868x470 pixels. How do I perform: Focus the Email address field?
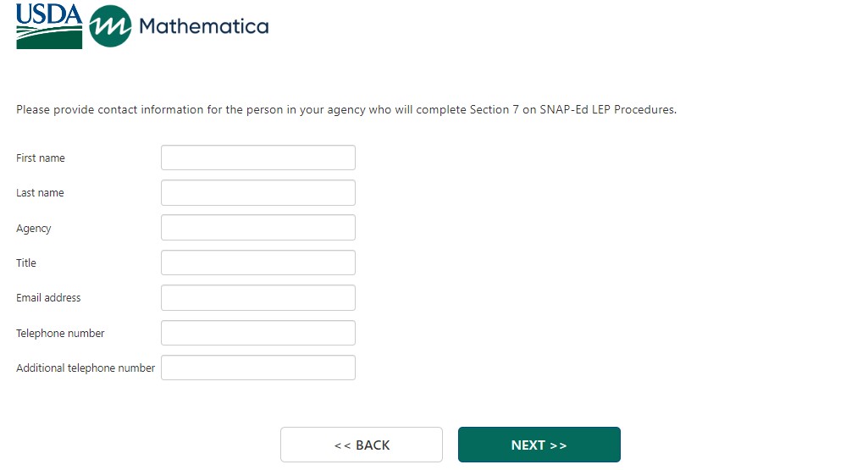[x=257, y=298]
